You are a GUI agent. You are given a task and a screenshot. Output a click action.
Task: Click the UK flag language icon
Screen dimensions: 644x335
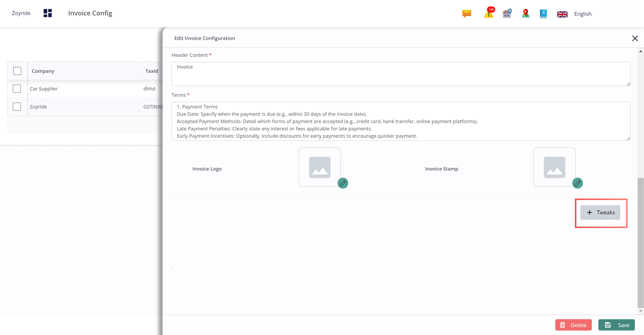pyautogui.click(x=562, y=14)
